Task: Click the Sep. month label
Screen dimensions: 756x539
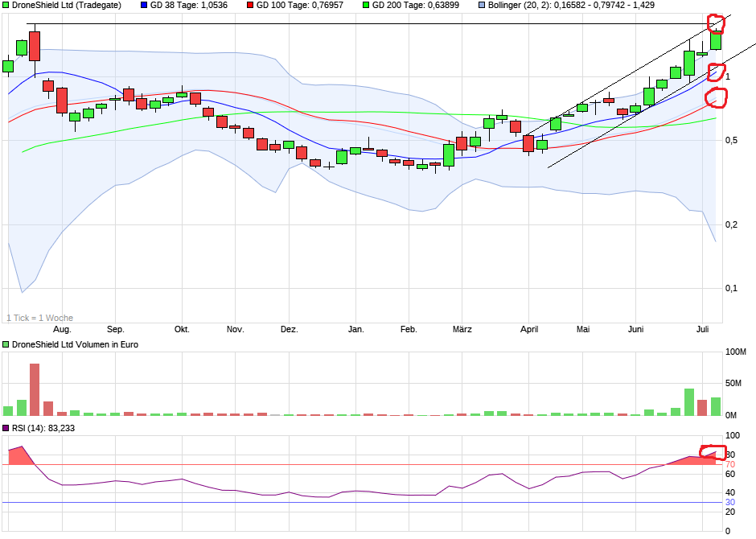Action: tap(115, 329)
